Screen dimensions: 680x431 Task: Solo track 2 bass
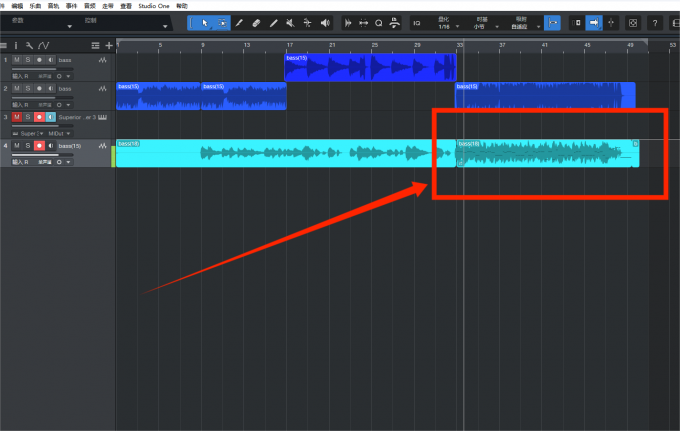point(28,88)
